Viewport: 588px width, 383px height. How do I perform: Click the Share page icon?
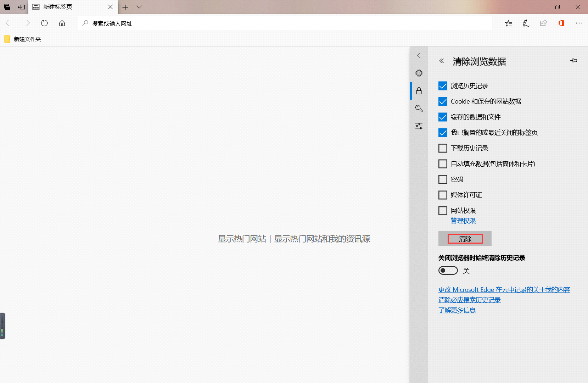coord(543,23)
